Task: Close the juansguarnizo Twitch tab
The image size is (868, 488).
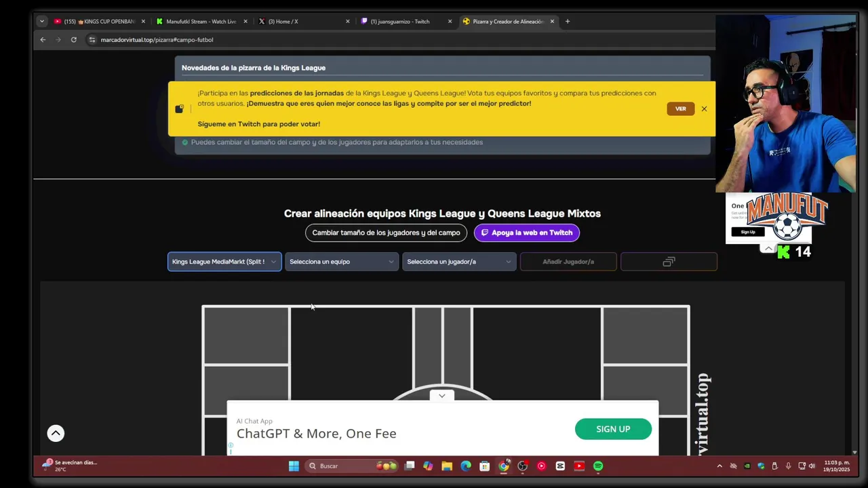Action: (450, 21)
